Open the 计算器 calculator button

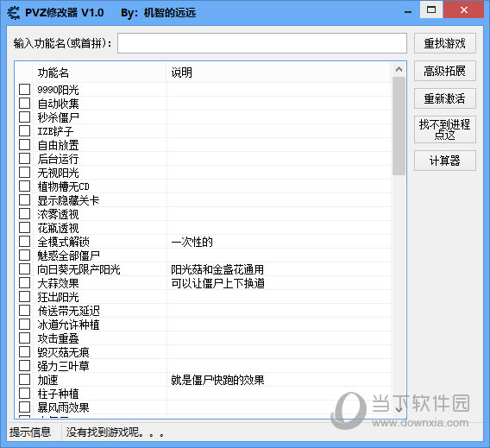[x=445, y=161]
